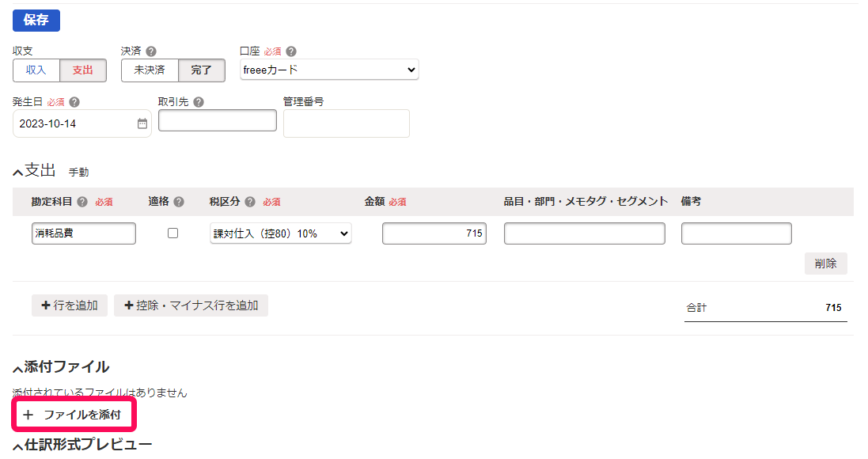Viewport: 868px width, 459px height.
Task: Click the 品目・部門・メモタグ input field
Action: 585,233
